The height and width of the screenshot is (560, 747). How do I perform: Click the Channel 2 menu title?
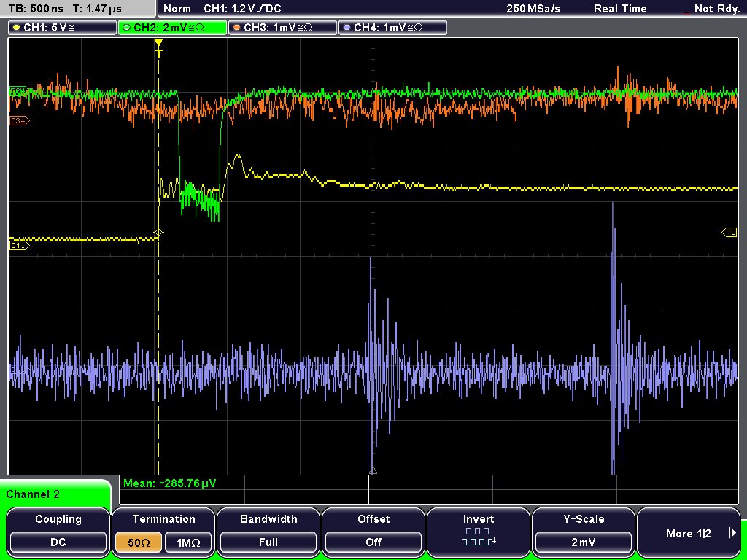pos(33,494)
